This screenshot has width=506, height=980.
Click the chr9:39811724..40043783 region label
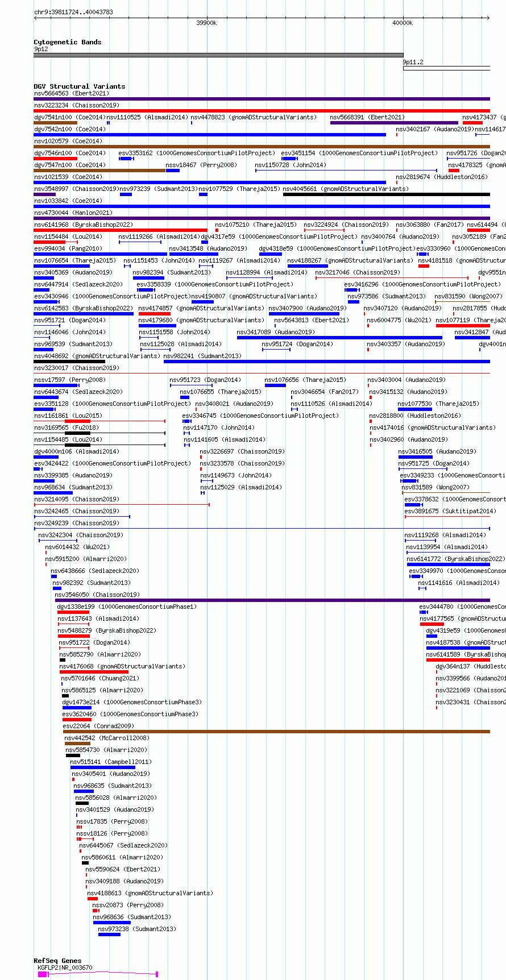(73, 12)
